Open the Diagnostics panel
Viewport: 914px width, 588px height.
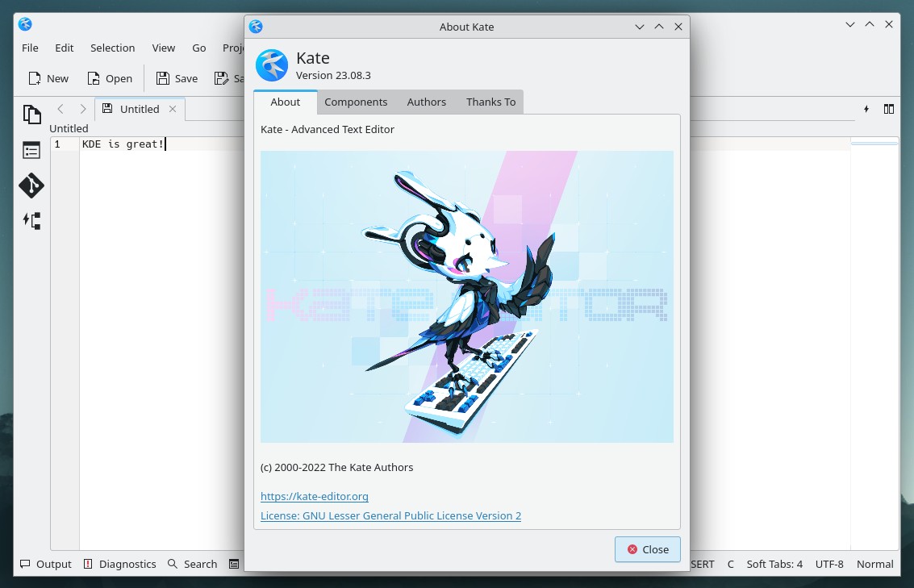coord(120,564)
